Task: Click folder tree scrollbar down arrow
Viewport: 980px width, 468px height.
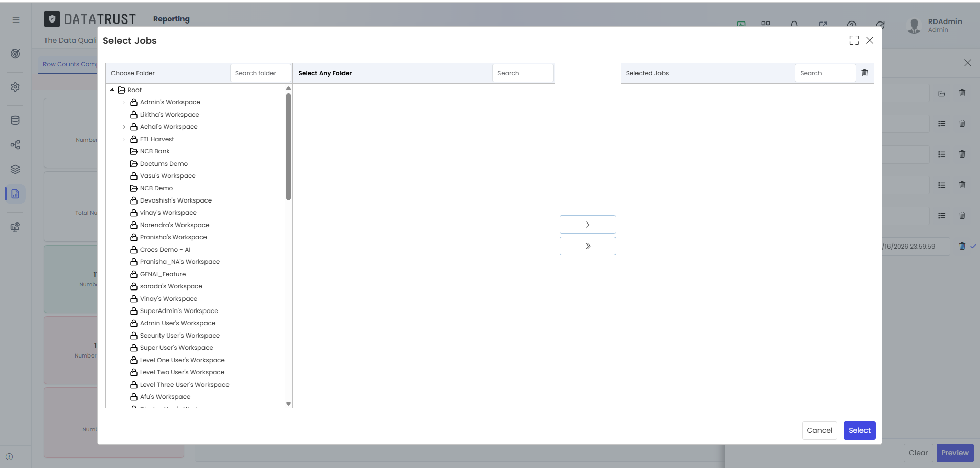Action: tap(288, 404)
